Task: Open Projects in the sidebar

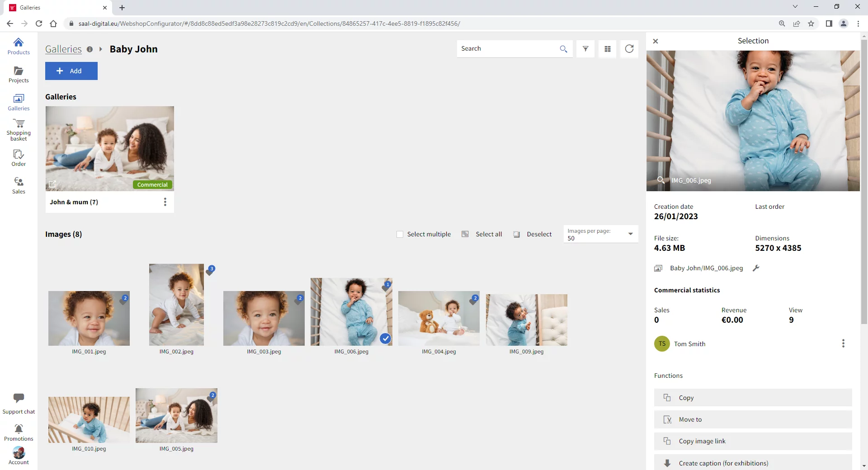Action: coord(19,75)
